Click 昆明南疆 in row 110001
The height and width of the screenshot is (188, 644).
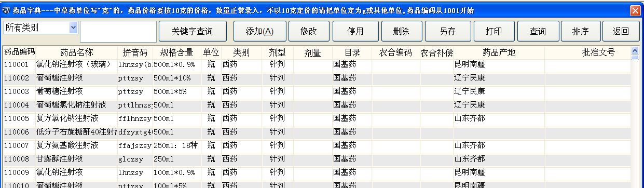(x=470, y=64)
